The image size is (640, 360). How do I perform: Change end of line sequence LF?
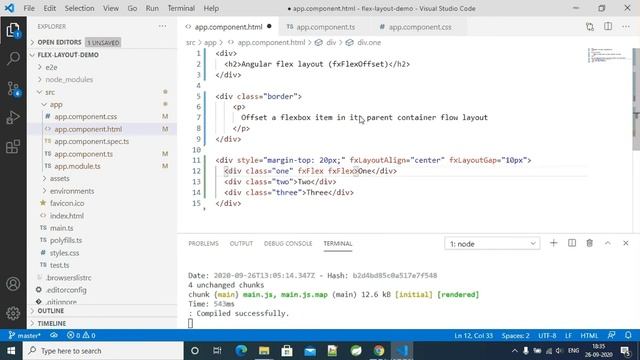point(568,336)
